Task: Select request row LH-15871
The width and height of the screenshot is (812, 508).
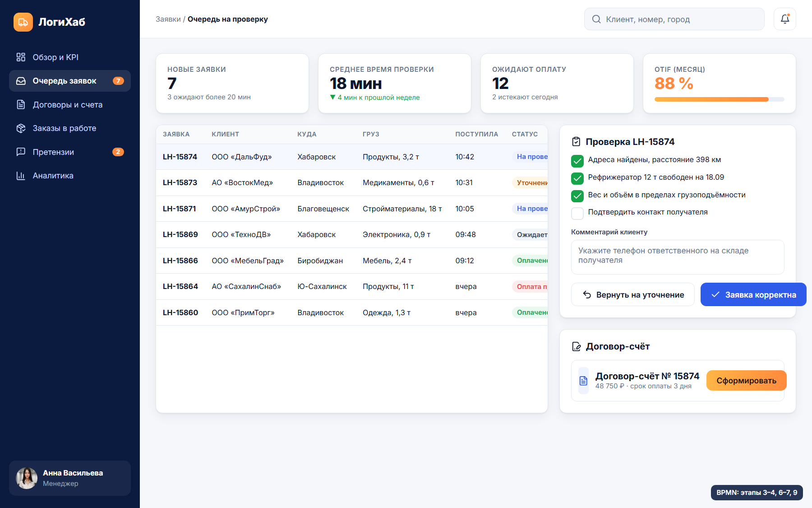Action: (x=352, y=209)
